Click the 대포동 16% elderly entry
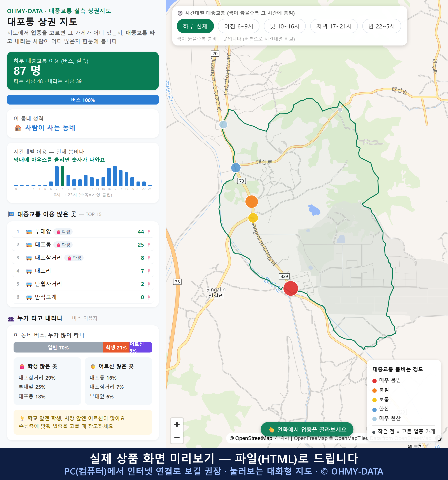Screen dimensions: 448x480 pos(103,378)
